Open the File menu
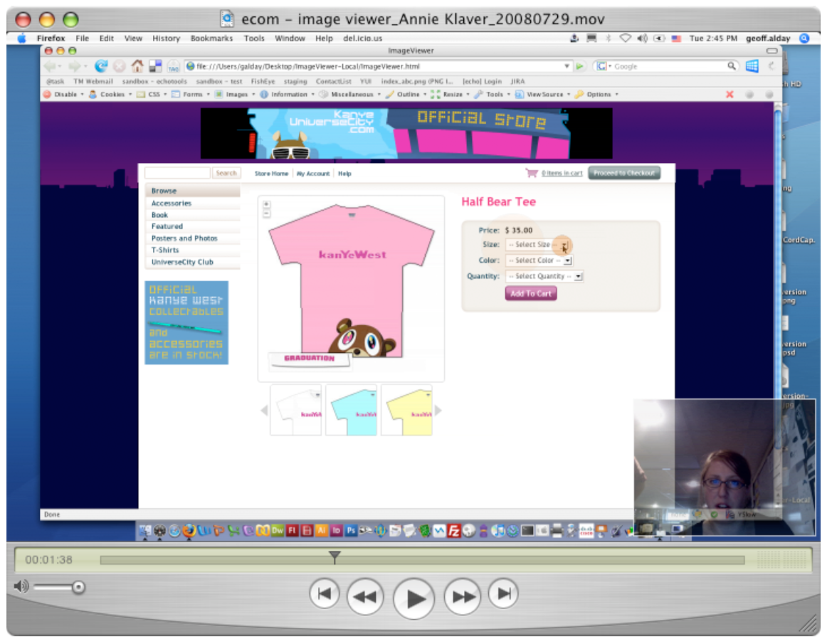The image size is (827, 644). [83, 38]
